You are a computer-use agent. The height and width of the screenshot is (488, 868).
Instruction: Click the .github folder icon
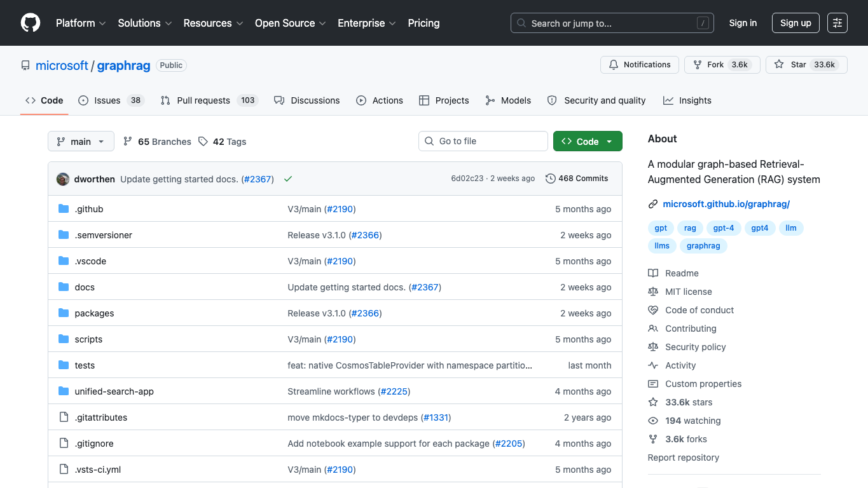(x=64, y=209)
